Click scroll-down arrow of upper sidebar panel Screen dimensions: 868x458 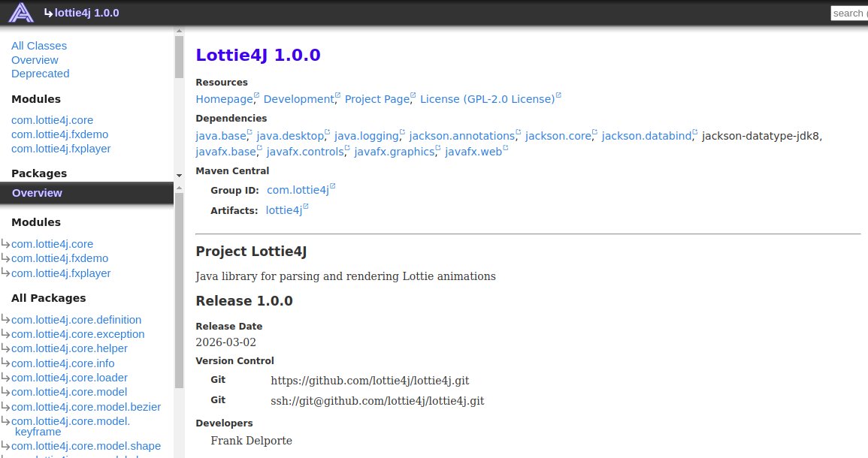pos(179,175)
